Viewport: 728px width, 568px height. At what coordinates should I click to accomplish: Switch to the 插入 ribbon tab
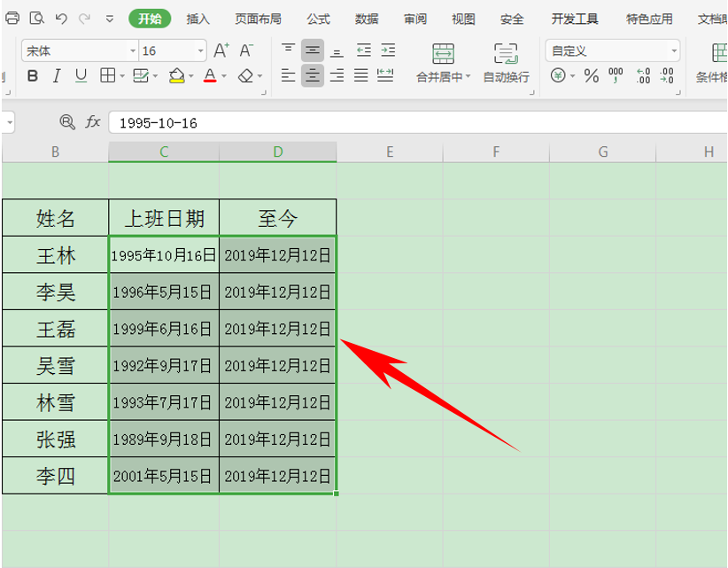197,17
